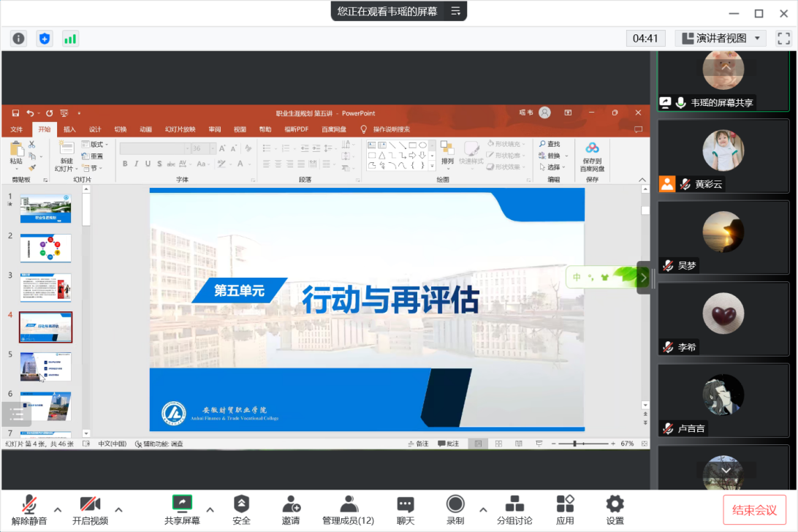The height and width of the screenshot is (532, 798).
Task: Expand audio options arrow beside mute
Action: 58,509
